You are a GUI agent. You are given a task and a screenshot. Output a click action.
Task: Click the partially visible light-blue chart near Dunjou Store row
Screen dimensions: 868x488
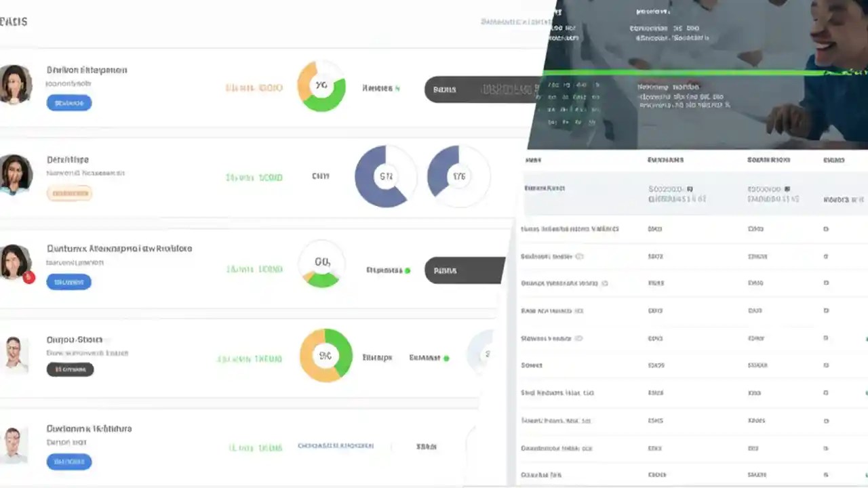[484, 354]
